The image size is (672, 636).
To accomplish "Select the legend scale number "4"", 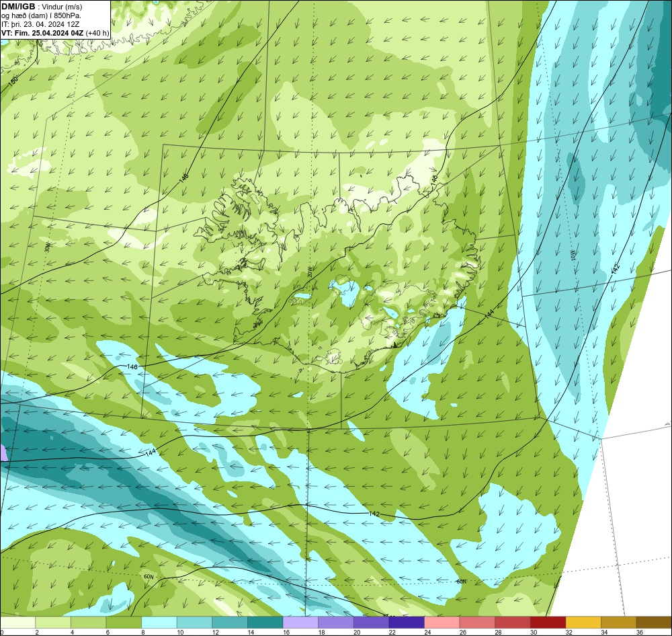I will coord(72,632).
